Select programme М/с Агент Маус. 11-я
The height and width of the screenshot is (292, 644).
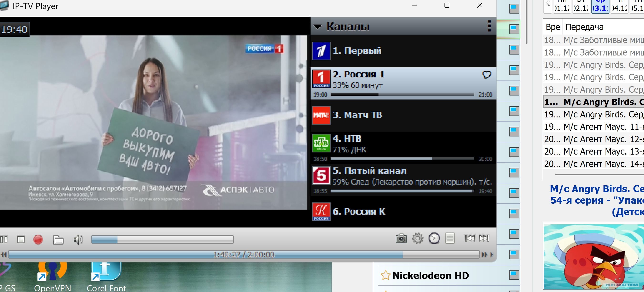pyautogui.click(x=594, y=127)
